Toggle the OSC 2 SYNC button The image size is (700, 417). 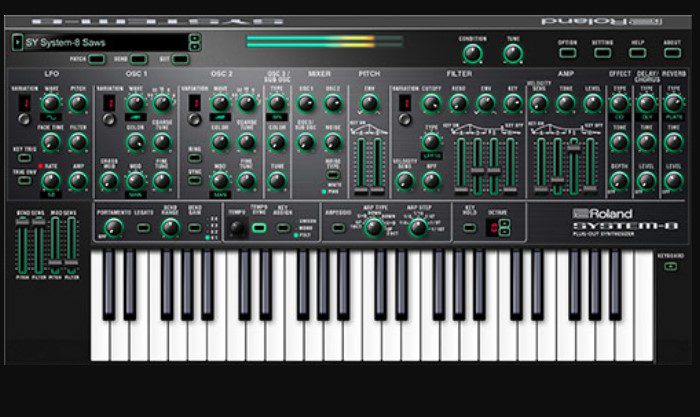coord(194,180)
